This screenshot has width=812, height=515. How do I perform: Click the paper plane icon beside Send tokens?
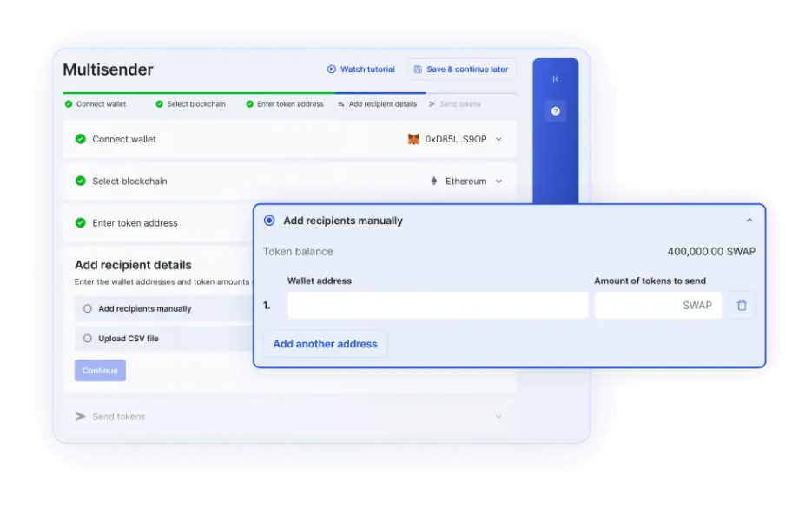(80, 416)
